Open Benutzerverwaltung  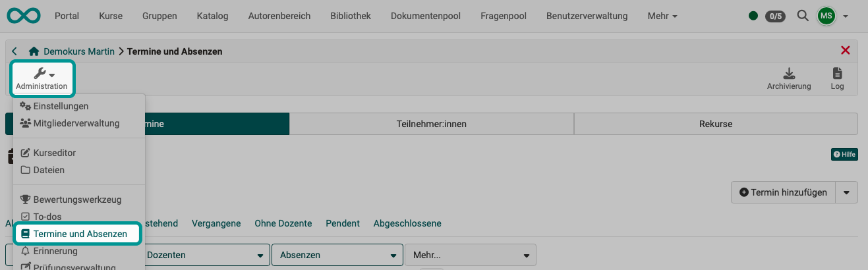587,16
